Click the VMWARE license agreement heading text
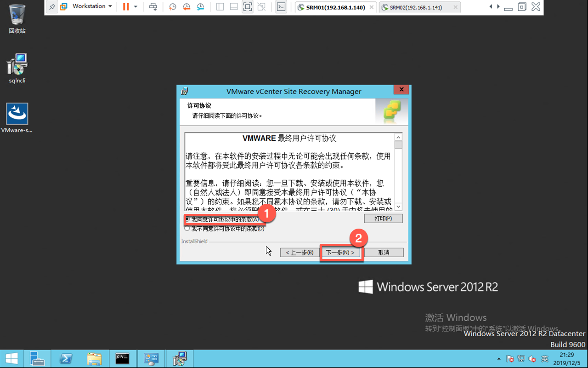Viewport: 588px width, 368px height. 290,138
